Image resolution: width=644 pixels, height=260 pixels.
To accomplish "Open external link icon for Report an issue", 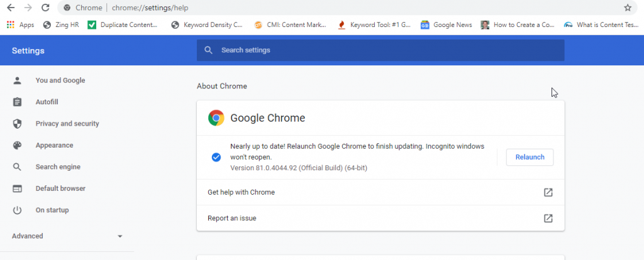I will pyautogui.click(x=548, y=218).
